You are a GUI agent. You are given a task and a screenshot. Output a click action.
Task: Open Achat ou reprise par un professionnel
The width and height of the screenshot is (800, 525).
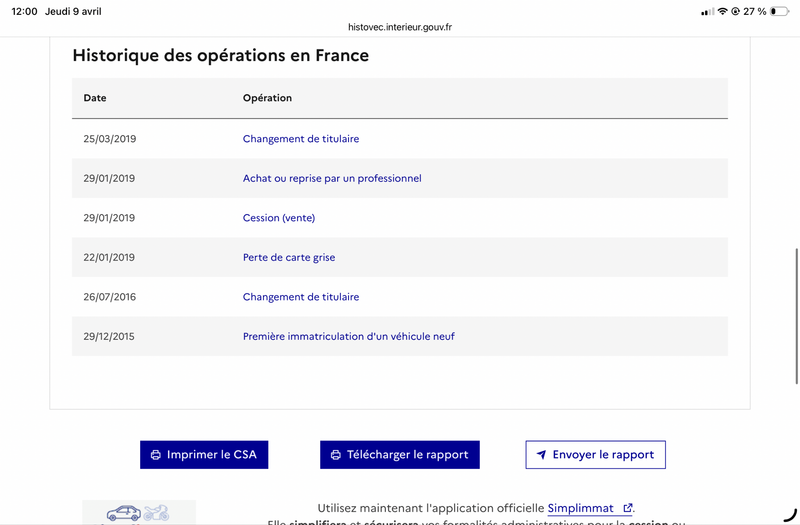[x=332, y=178]
